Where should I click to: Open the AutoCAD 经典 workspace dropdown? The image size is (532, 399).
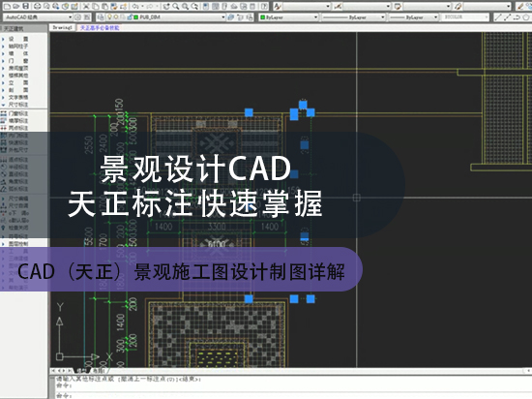pyautogui.click(x=38, y=17)
